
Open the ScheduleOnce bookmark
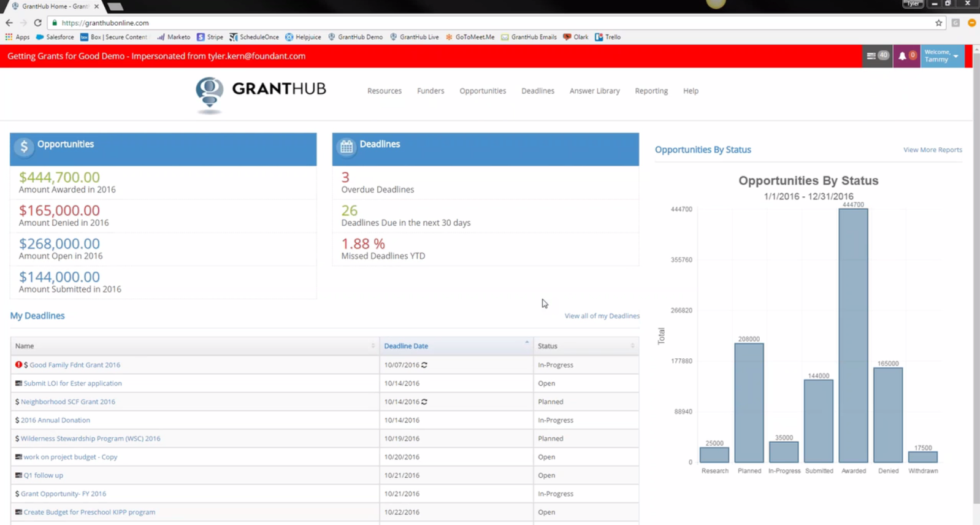click(x=254, y=37)
